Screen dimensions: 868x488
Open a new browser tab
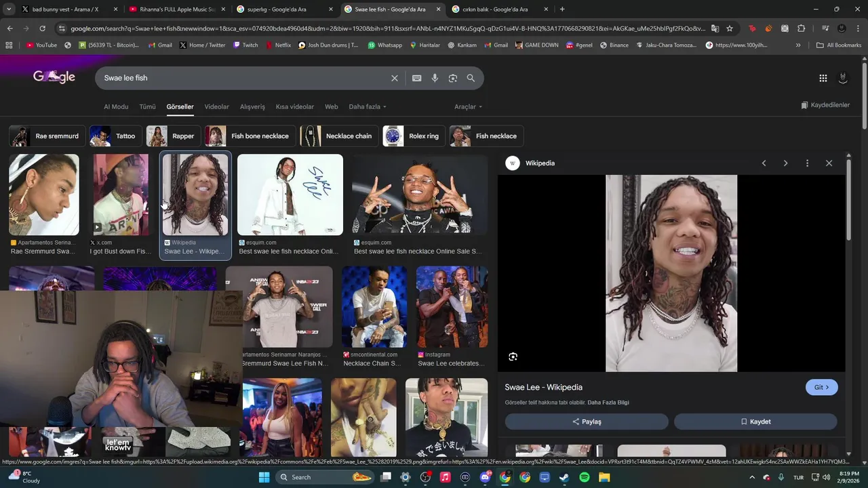(x=562, y=9)
